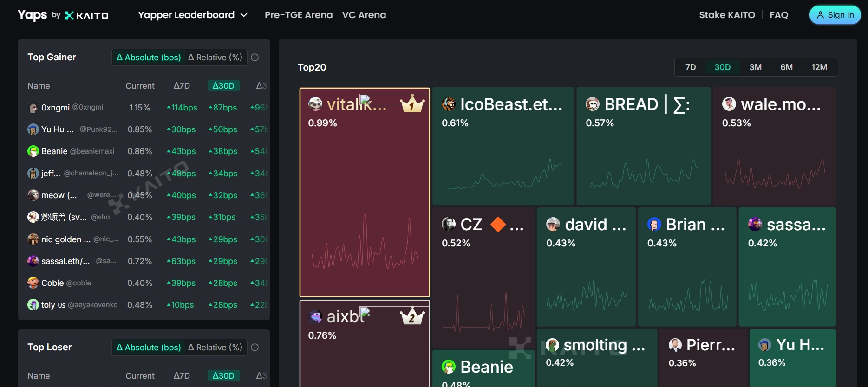Switch Top20 timeframe to 12M
This screenshot has width=868, height=387.
[x=819, y=67]
